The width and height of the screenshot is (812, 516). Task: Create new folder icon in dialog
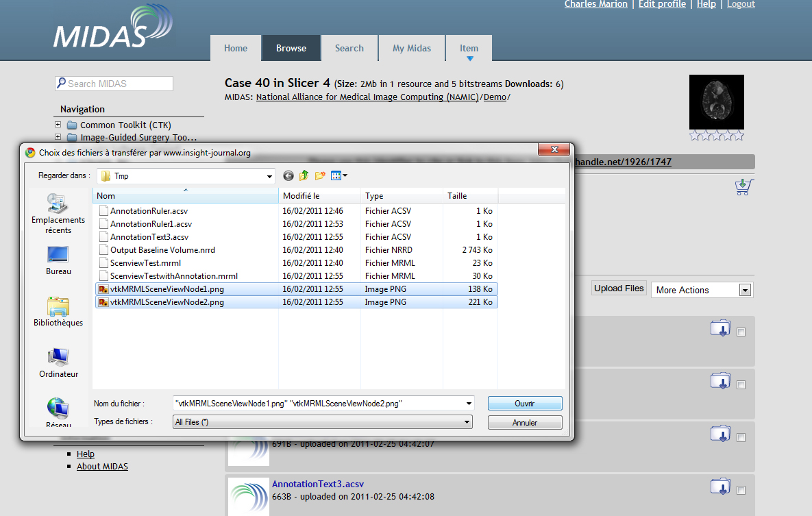tap(320, 176)
